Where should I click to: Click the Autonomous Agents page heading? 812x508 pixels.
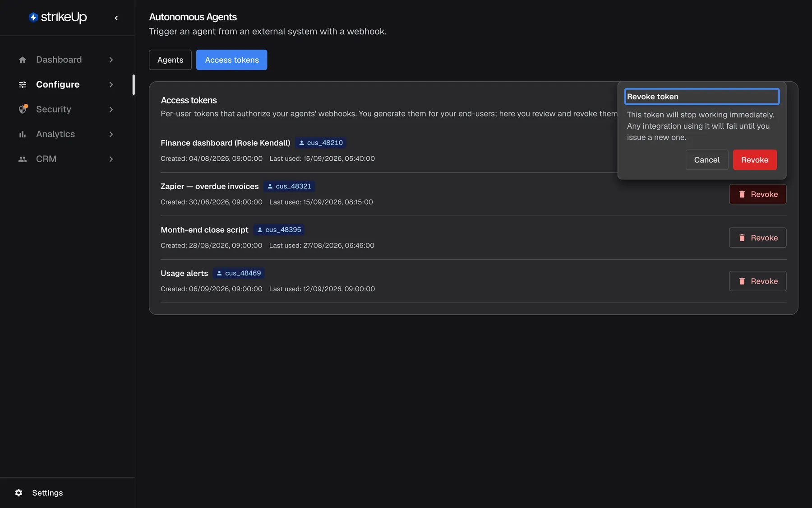pyautogui.click(x=193, y=17)
